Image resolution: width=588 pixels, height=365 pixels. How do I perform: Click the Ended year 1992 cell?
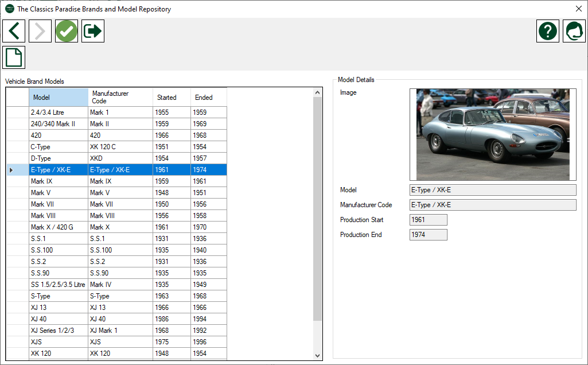(209, 331)
